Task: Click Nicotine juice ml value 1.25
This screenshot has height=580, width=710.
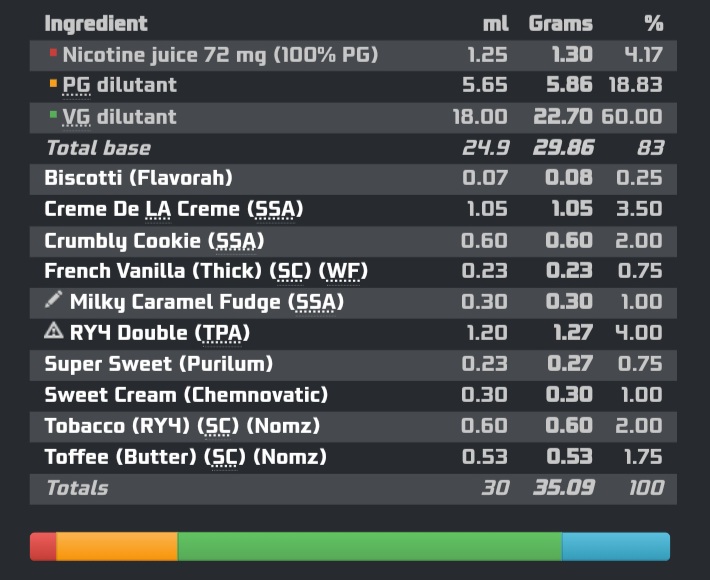Action: click(x=487, y=55)
